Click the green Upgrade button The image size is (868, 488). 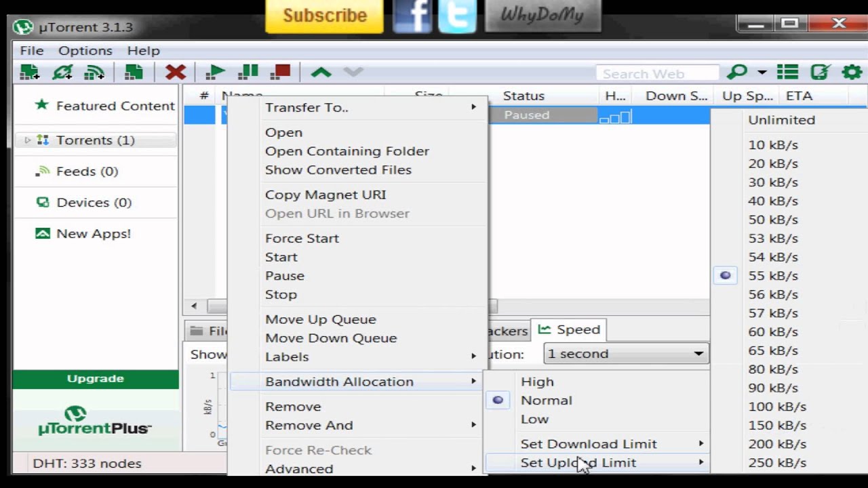pos(96,379)
